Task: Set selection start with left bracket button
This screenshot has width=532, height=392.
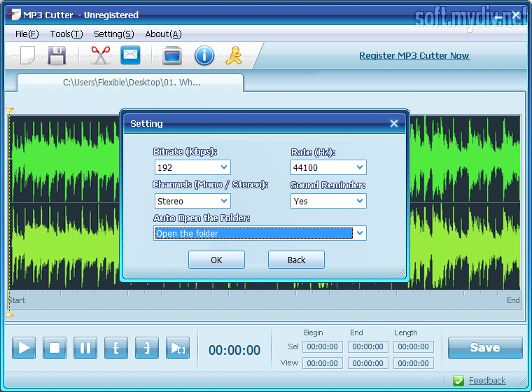Action: click(x=116, y=348)
